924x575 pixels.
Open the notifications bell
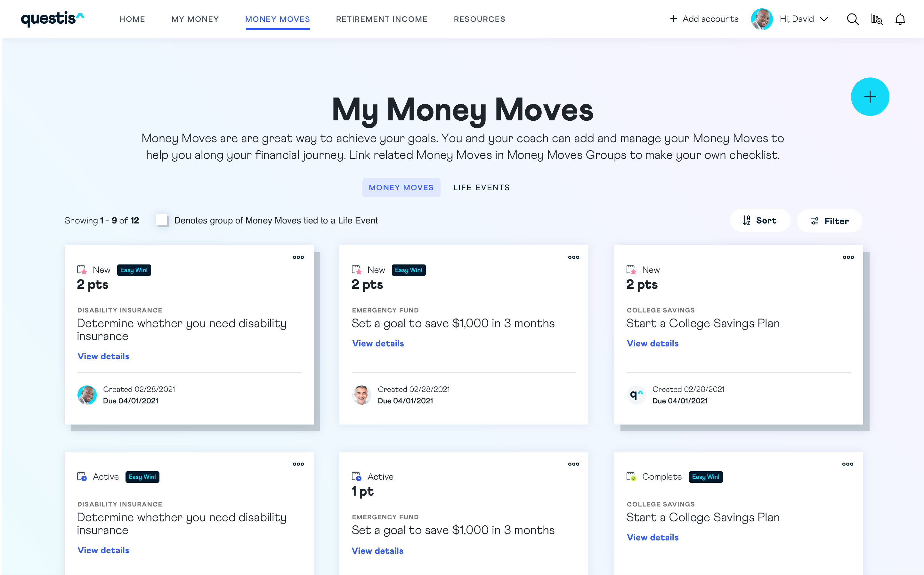(x=900, y=19)
